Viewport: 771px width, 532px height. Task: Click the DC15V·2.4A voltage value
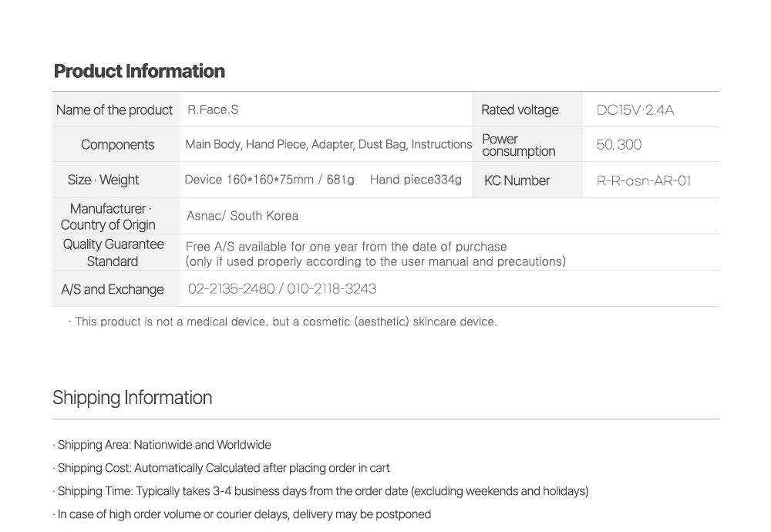click(x=635, y=110)
